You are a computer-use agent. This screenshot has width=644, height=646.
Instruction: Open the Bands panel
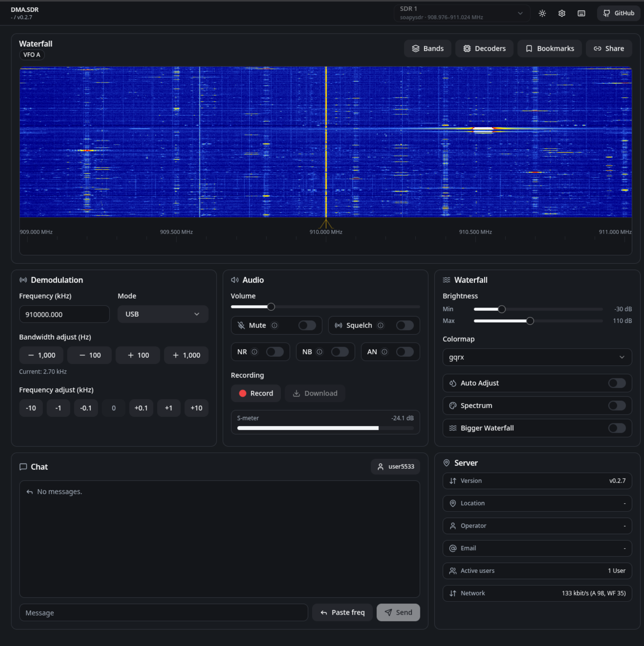point(427,48)
